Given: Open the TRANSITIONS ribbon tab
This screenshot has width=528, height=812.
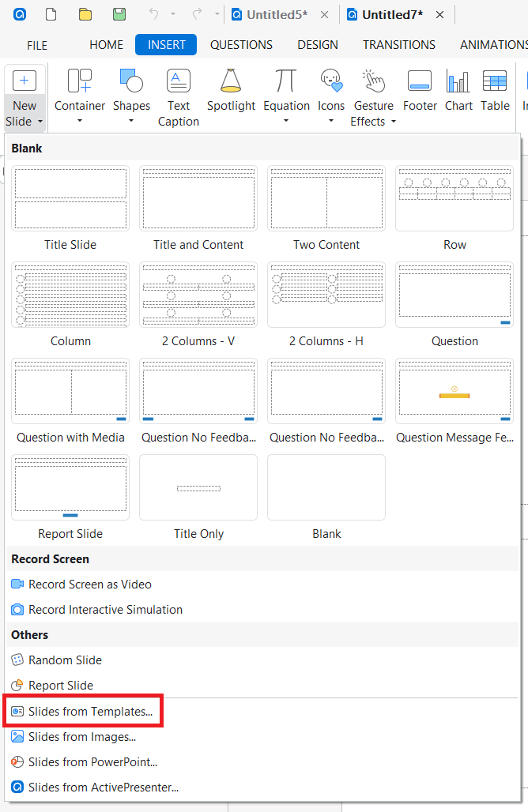Looking at the screenshot, I should [399, 45].
